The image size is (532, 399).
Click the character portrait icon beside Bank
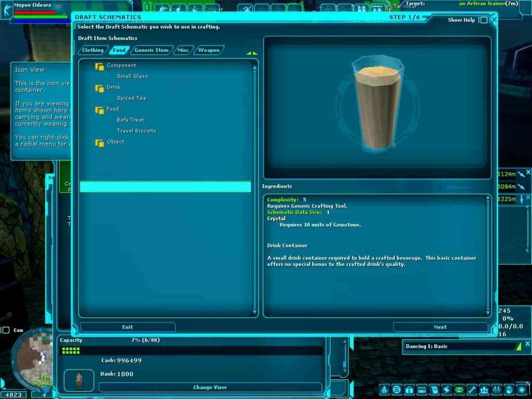78,380
